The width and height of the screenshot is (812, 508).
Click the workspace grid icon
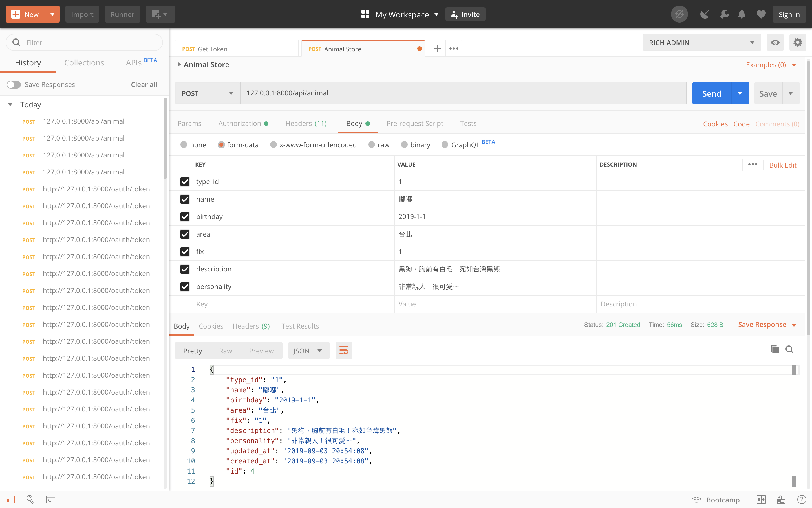365,14
